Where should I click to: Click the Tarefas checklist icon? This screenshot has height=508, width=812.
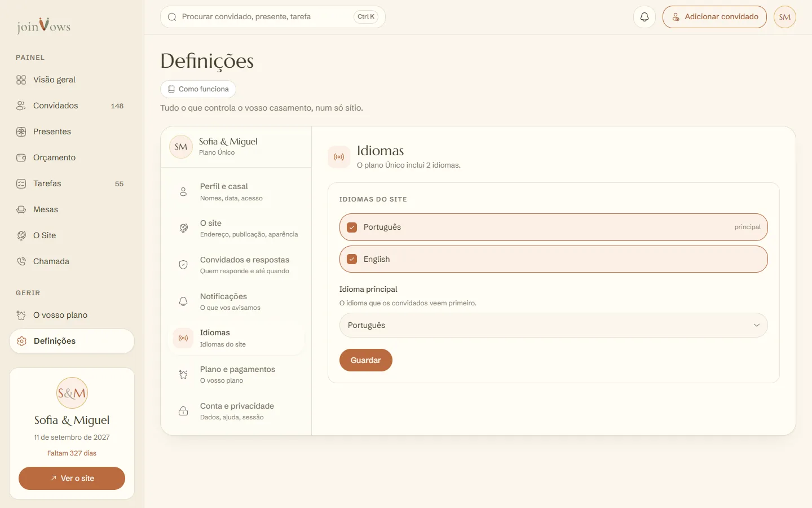[x=21, y=184]
